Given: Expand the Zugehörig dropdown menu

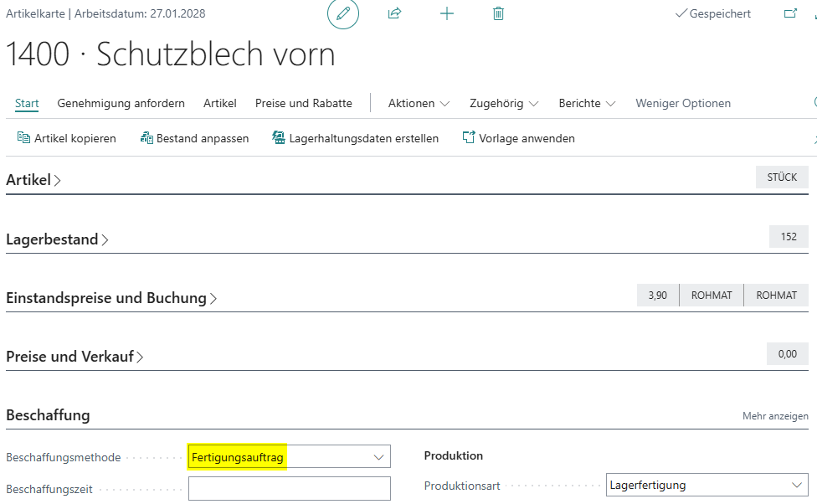Looking at the screenshot, I should (504, 103).
